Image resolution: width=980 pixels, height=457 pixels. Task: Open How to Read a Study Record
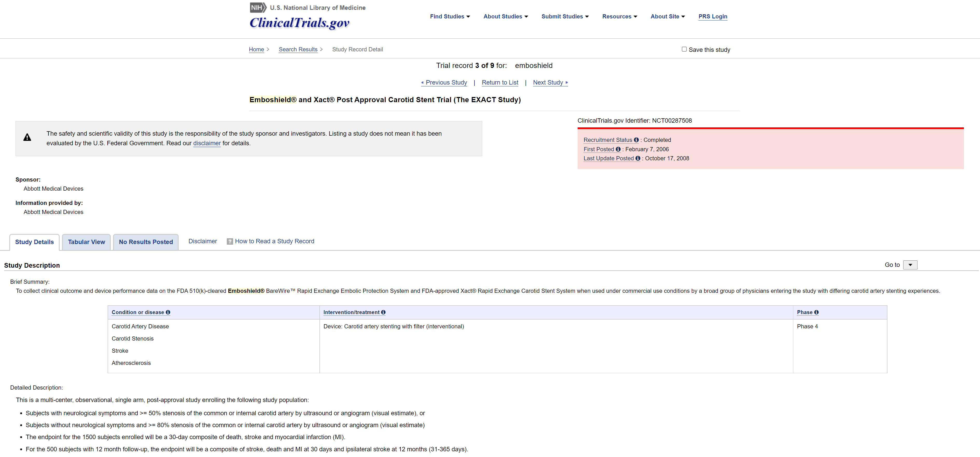click(x=275, y=241)
